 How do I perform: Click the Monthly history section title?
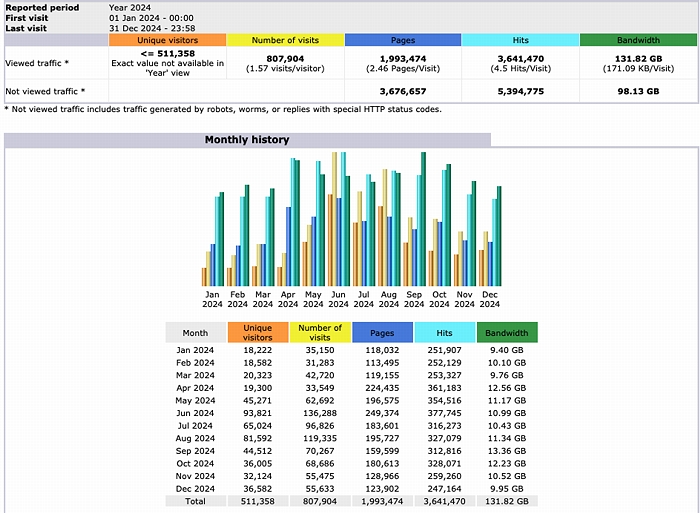247,140
